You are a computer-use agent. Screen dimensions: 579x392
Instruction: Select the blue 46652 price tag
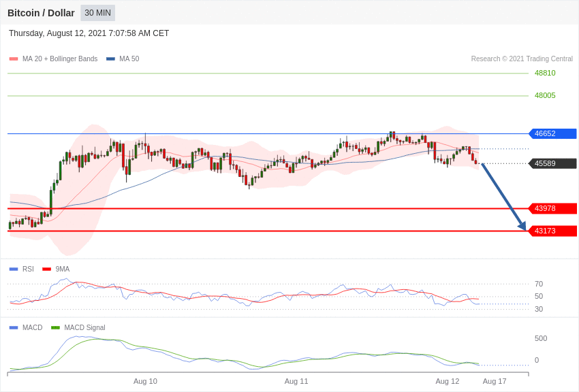552,133
